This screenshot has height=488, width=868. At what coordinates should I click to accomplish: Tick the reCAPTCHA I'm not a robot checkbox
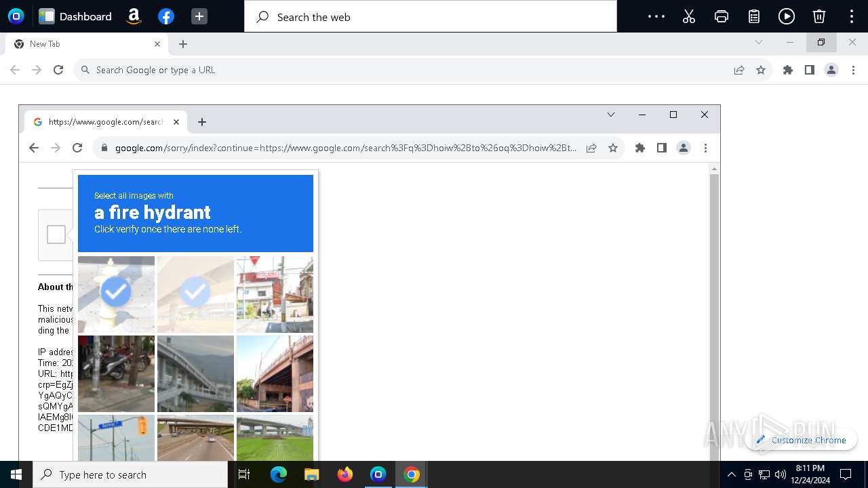[56, 235]
